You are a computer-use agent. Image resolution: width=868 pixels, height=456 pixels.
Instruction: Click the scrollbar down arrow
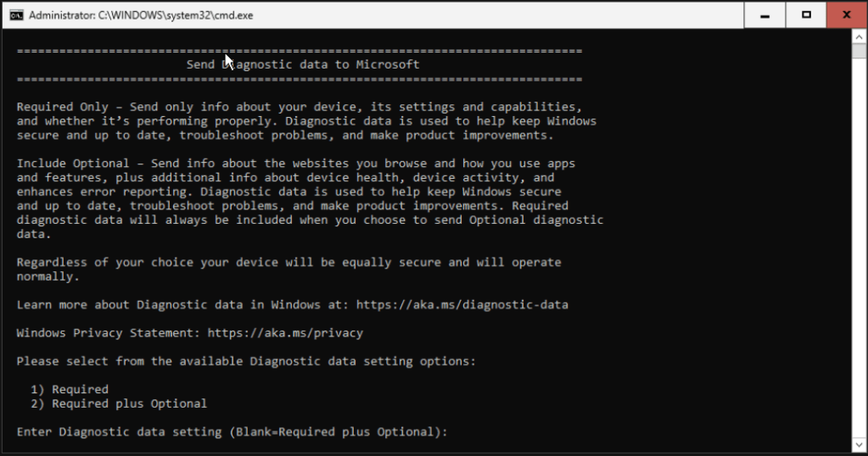[860, 443]
